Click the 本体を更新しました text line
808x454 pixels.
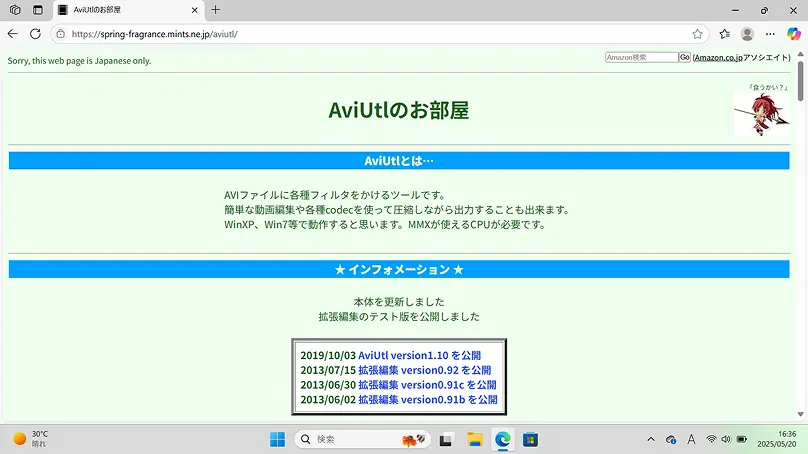tap(399, 301)
